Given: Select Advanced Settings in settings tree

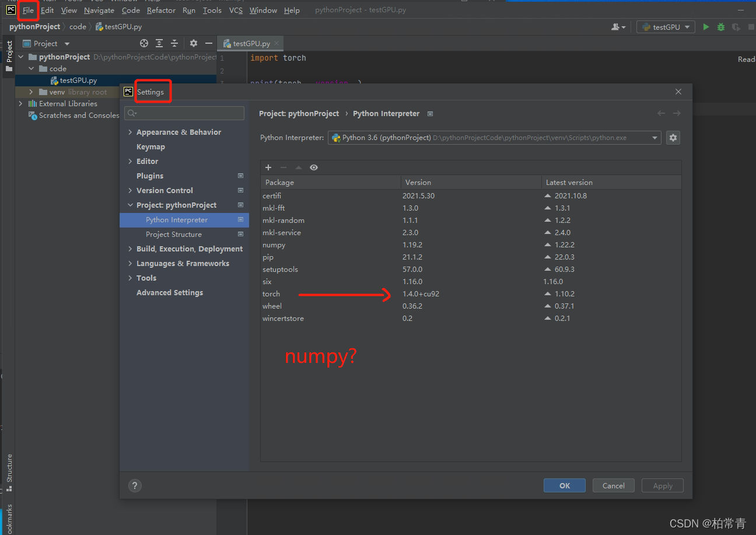Looking at the screenshot, I should [170, 293].
